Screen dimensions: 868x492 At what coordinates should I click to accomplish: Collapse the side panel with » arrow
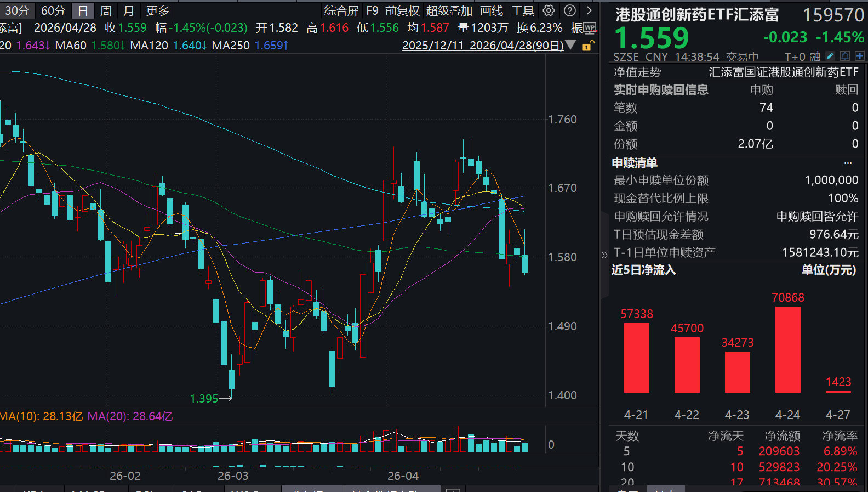pyautogui.click(x=604, y=255)
